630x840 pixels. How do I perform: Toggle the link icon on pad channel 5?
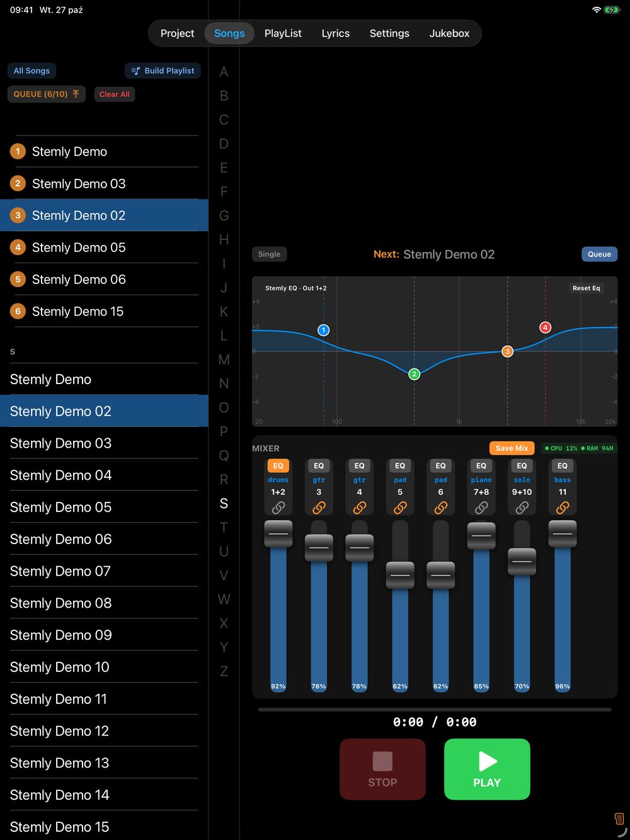pos(400,508)
